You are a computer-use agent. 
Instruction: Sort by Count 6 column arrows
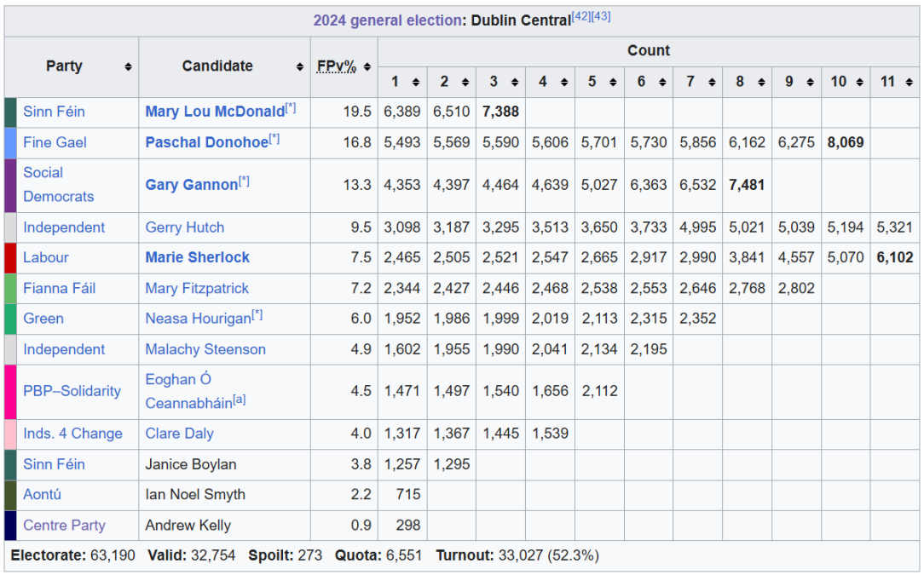[663, 82]
